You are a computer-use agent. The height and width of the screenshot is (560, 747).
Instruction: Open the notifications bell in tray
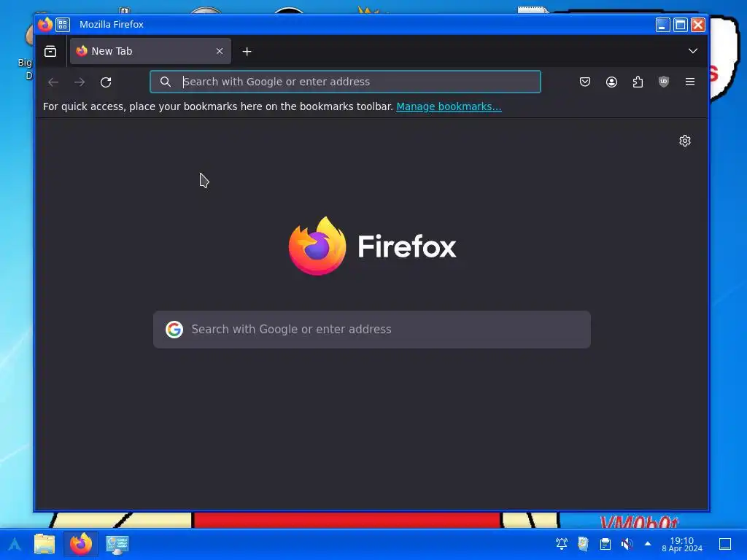[562, 543]
